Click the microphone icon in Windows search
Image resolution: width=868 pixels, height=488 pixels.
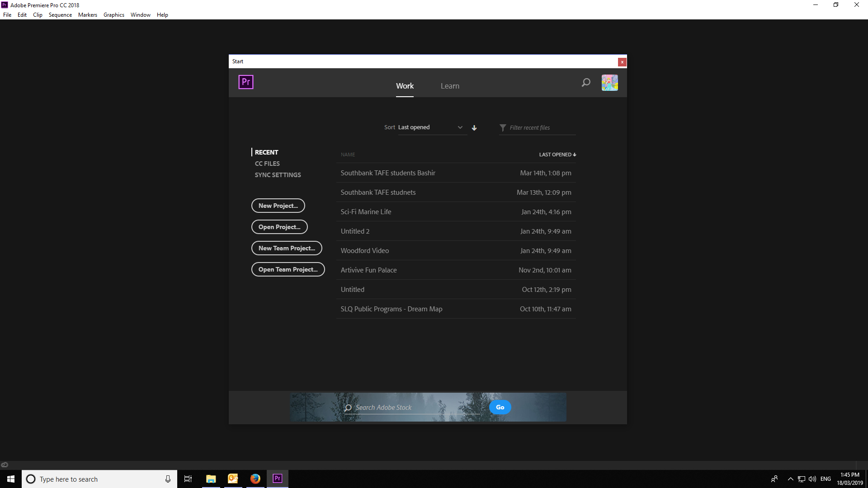coord(168,479)
